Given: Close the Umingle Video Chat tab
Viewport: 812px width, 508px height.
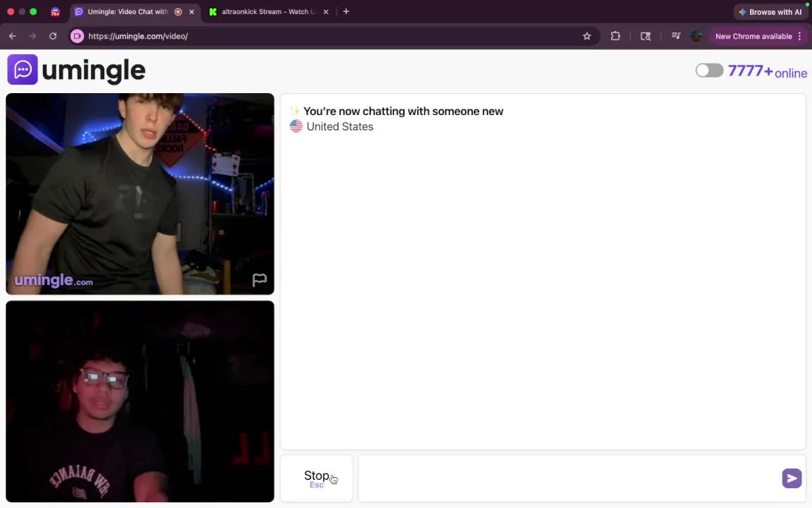Looking at the screenshot, I should pos(192,11).
